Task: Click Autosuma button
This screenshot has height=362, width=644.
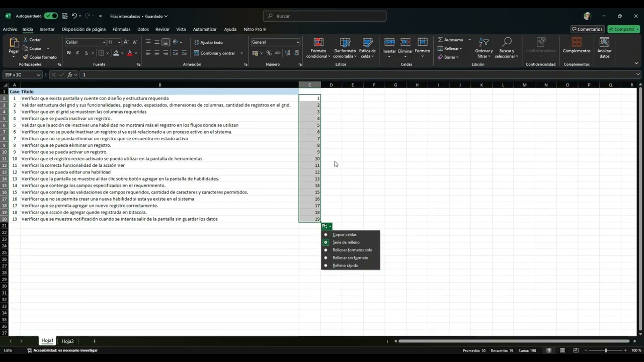Action: click(451, 40)
